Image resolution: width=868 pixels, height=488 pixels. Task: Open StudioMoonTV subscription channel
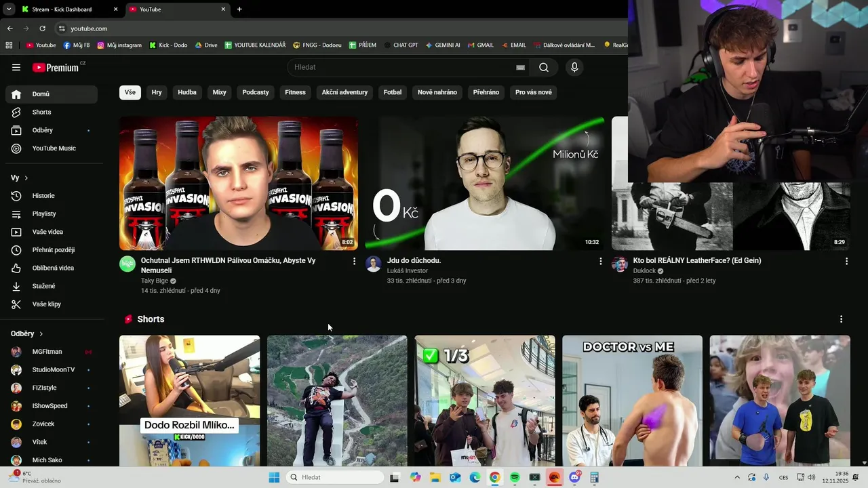[52, 369]
